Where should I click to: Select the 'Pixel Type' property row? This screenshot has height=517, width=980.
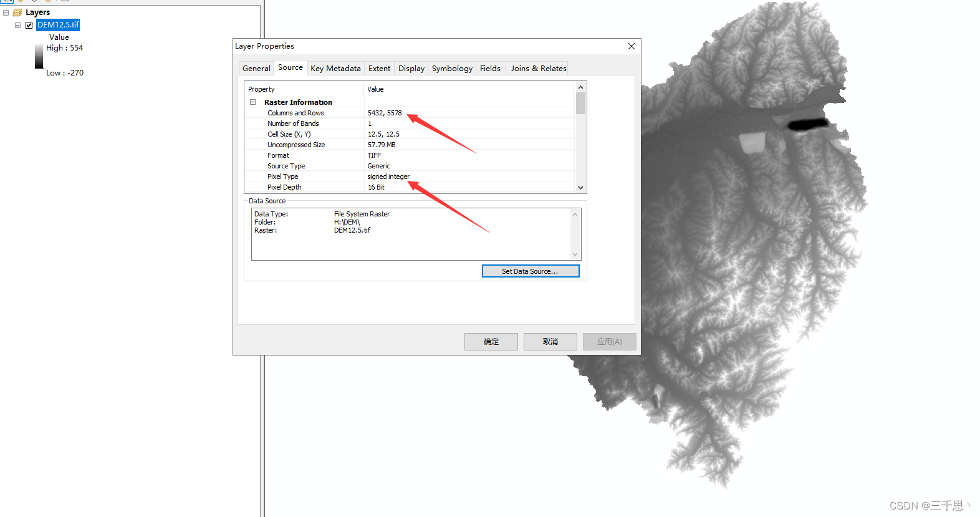409,176
